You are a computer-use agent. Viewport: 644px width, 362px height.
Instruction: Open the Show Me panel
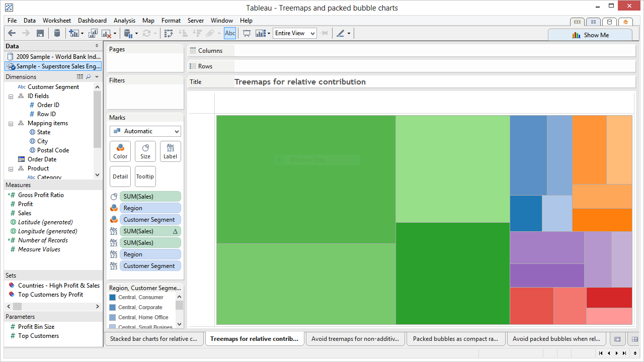point(590,35)
